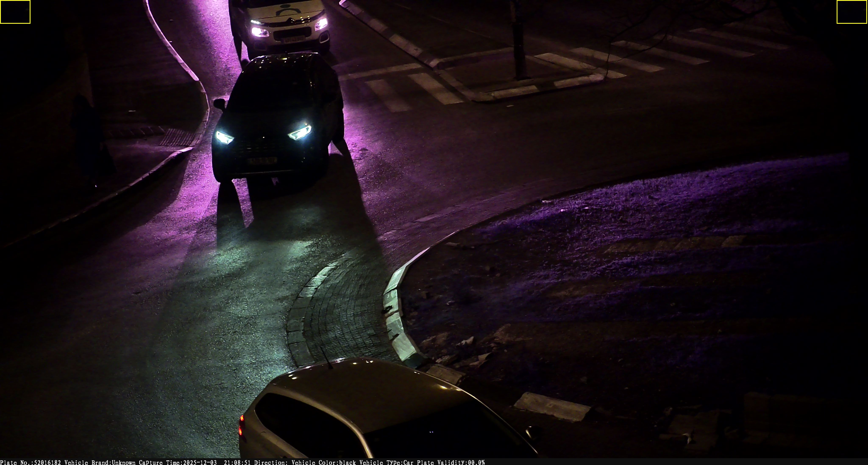Click the Vehicle Type:Car label
This screenshot has width=868, height=465.
(387, 462)
